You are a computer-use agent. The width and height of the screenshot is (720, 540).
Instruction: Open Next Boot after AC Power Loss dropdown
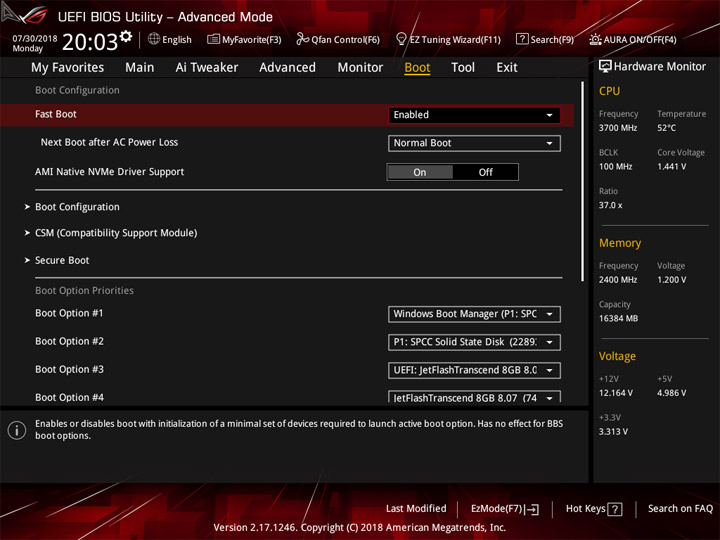pos(474,143)
